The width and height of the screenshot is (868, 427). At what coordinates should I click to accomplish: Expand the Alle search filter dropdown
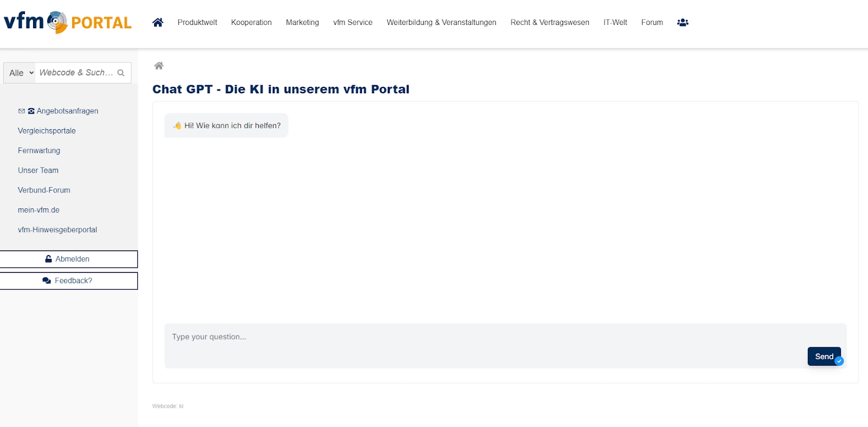(20, 73)
